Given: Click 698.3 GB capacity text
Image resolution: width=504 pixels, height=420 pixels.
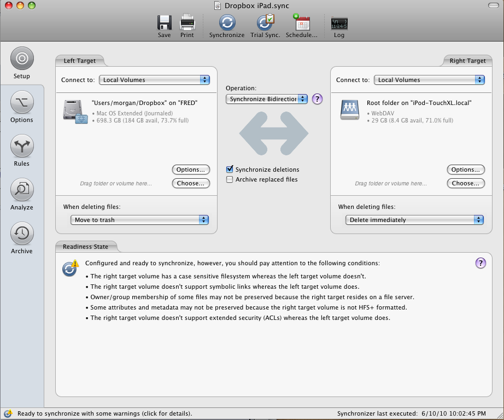Looking at the screenshot, I should point(140,121).
